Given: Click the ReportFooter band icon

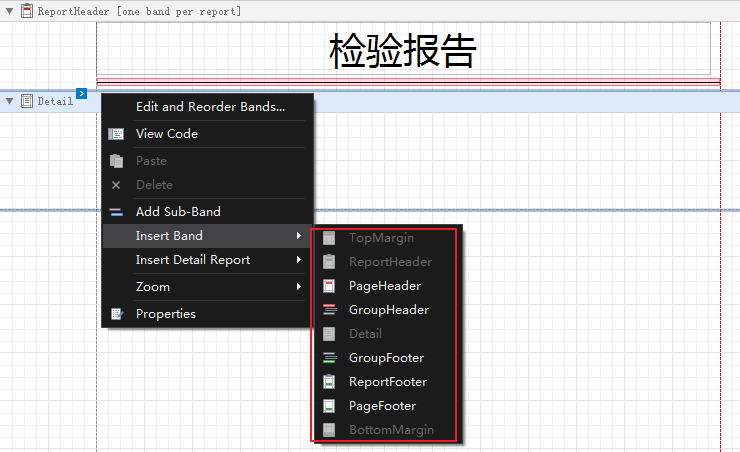Looking at the screenshot, I should click(x=329, y=382).
